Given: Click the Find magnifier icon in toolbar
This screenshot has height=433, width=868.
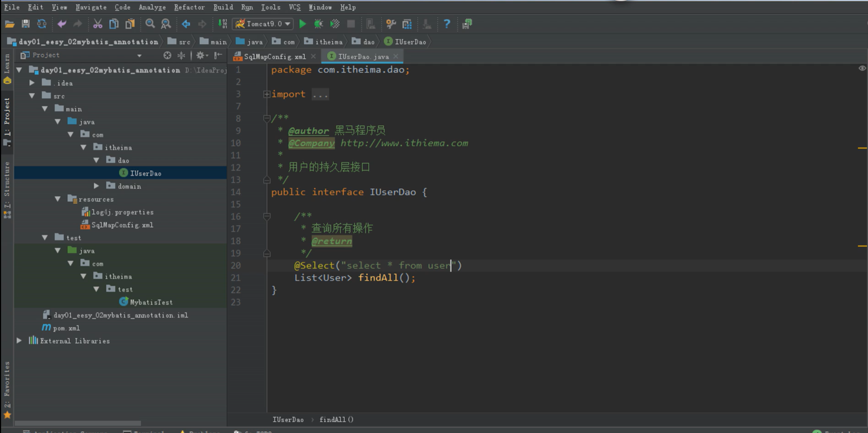Looking at the screenshot, I should (x=150, y=24).
